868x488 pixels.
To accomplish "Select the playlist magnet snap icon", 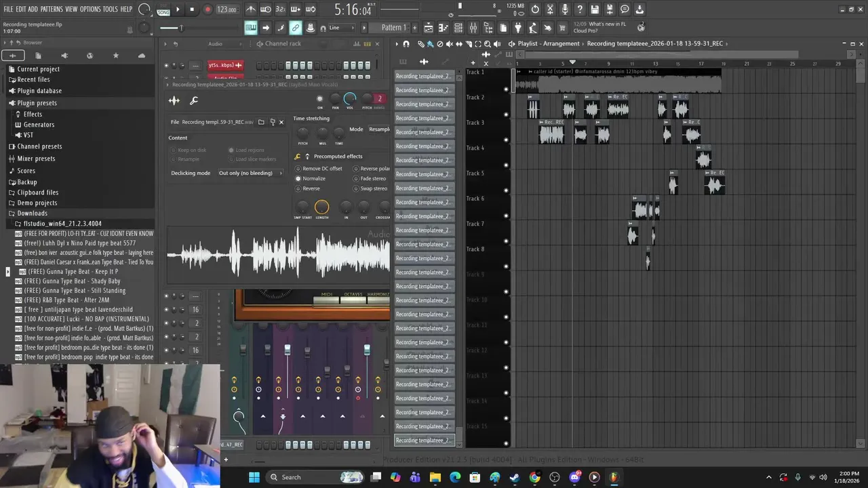I will 406,43.
